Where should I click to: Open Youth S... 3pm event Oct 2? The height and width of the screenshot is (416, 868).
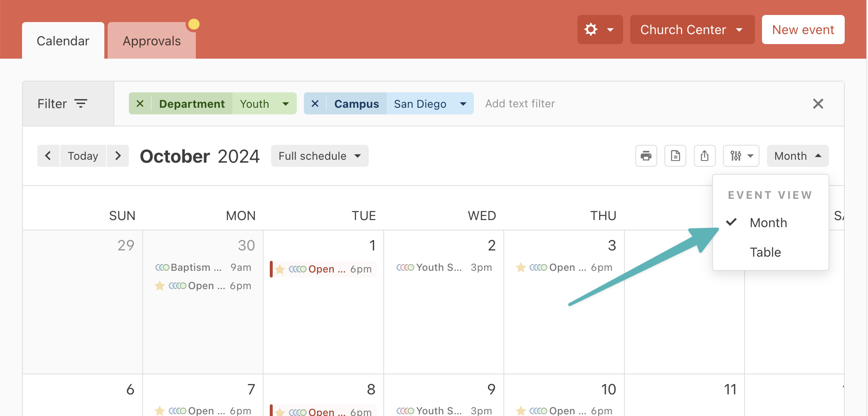point(444,267)
